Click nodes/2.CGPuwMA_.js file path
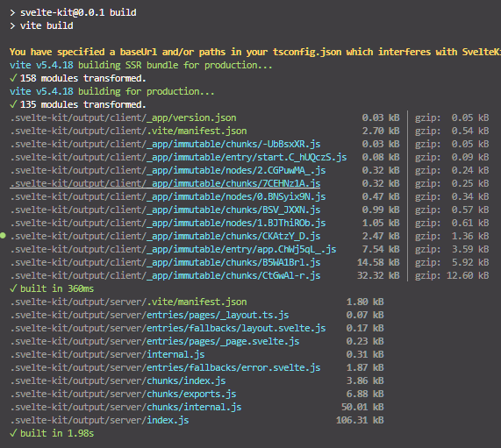Viewport: 501px width, 448px height. [x=168, y=170]
